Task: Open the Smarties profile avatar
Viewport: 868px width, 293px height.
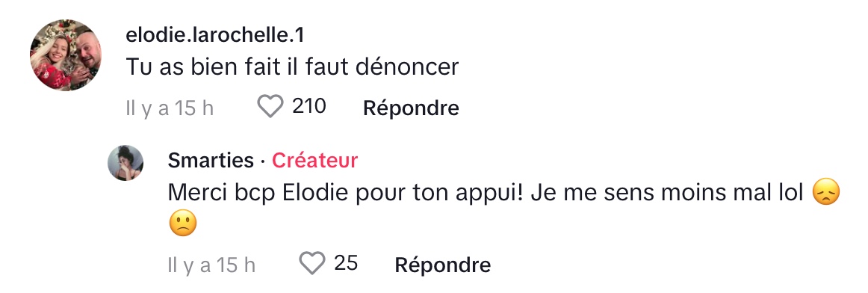Action: (125, 163)
